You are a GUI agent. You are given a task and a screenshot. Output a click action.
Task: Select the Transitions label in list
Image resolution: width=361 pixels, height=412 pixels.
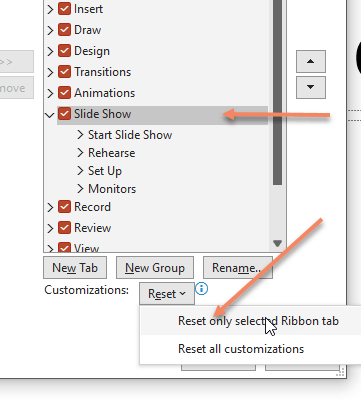click(x=103, y=72)
